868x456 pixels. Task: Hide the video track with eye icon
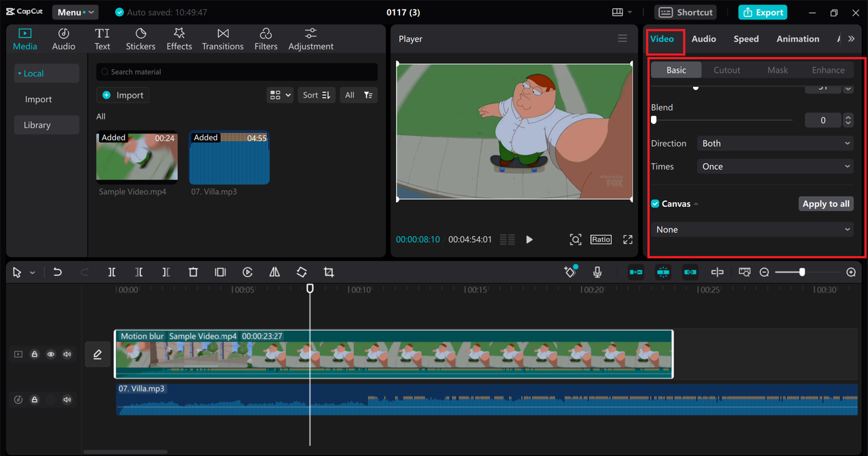pyautogui.click(x=51, y=354)
